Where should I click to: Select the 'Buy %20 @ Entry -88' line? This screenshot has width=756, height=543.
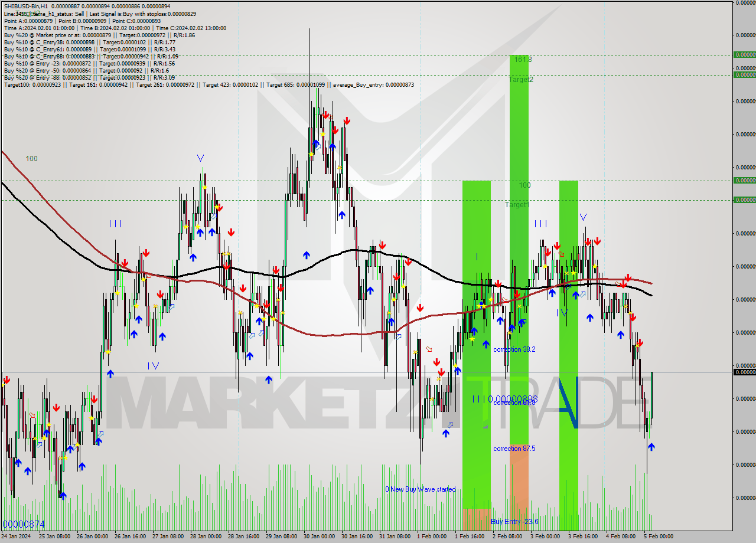[x=89, y=77]
